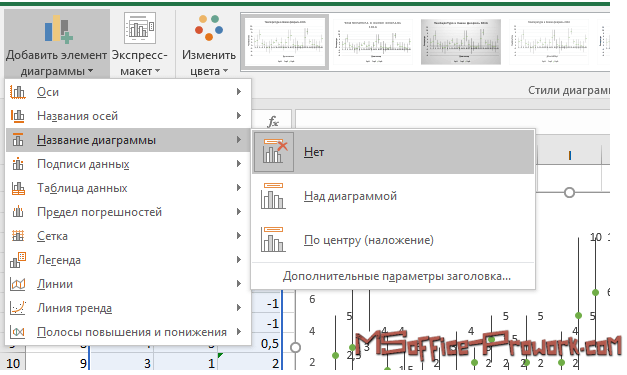The height and width of the screenshot is (375, 627).
Task: Expand the Названия осей submenu arrow
Action: tap(239, 116)
